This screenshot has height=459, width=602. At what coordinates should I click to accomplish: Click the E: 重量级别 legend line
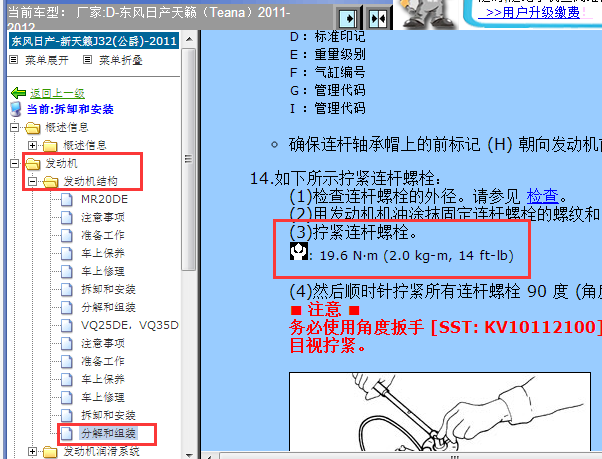pos(327,54)
